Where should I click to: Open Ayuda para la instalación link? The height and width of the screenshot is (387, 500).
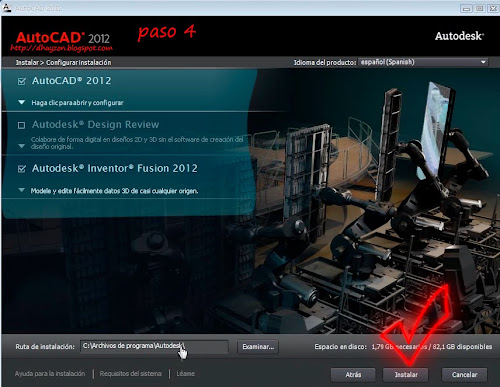[x=50, y=374]
